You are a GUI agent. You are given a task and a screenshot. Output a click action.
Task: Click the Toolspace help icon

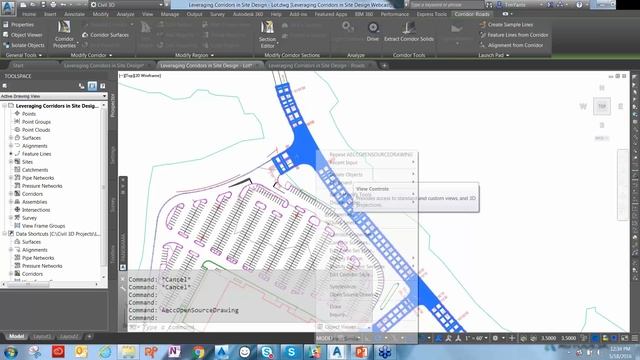coord(102,86)
